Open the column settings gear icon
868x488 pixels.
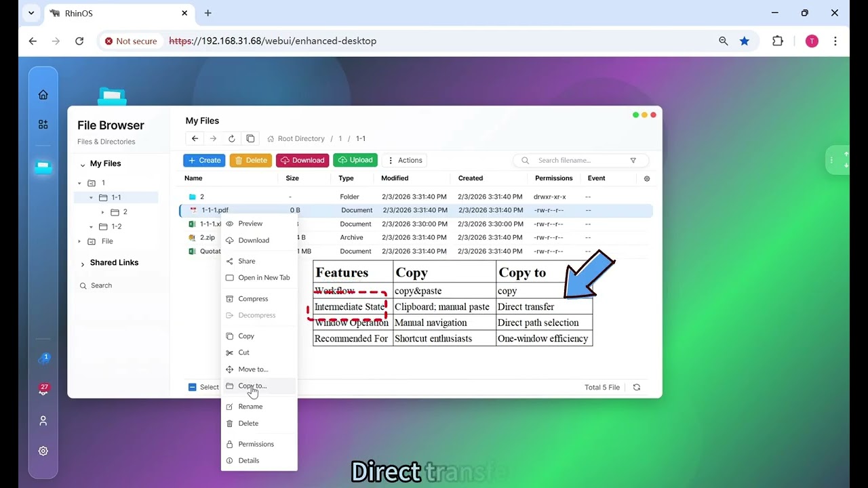pyautogui.click(x=647, y=178)
